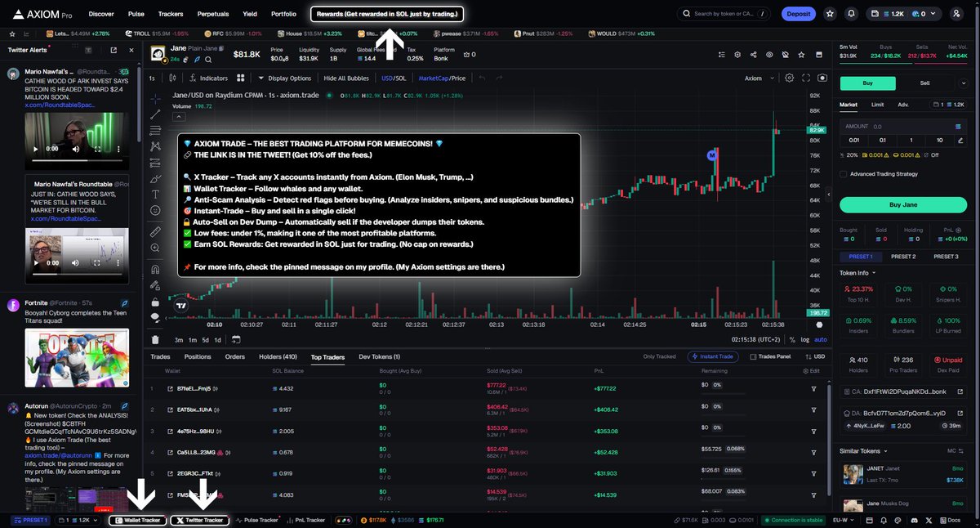Close the Twitter Alerts panel
980x528 pixels.
click(x=131, y=50)
